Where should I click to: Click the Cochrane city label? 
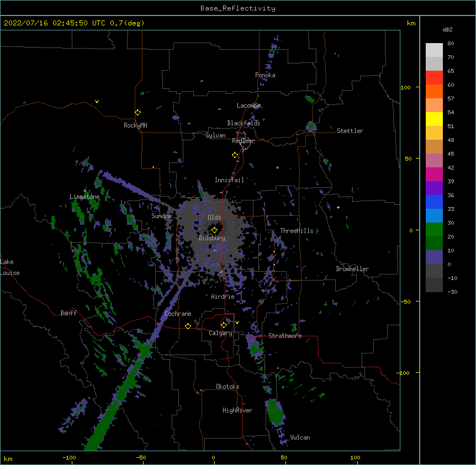[x=178, y=314]
